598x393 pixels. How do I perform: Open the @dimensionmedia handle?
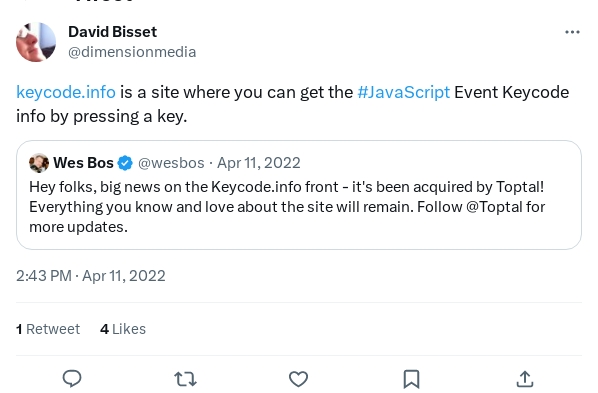[x=132, y=52]
